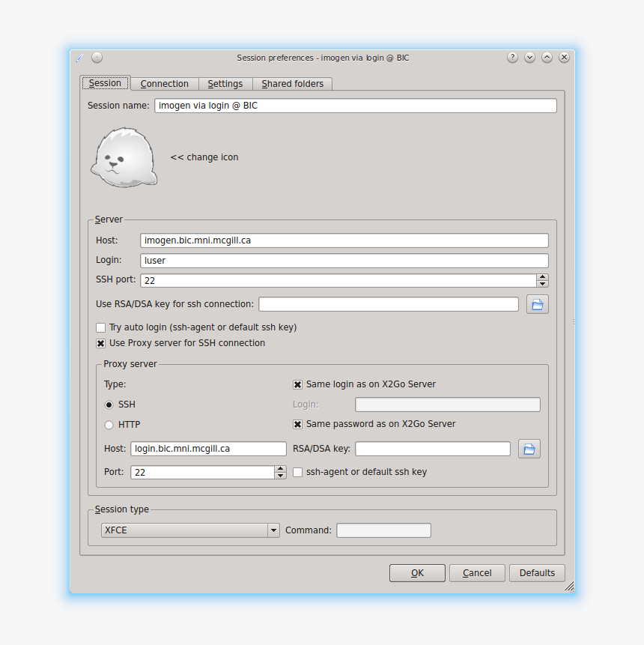
Task: Click the Command input field
Action: pos(383,530)
